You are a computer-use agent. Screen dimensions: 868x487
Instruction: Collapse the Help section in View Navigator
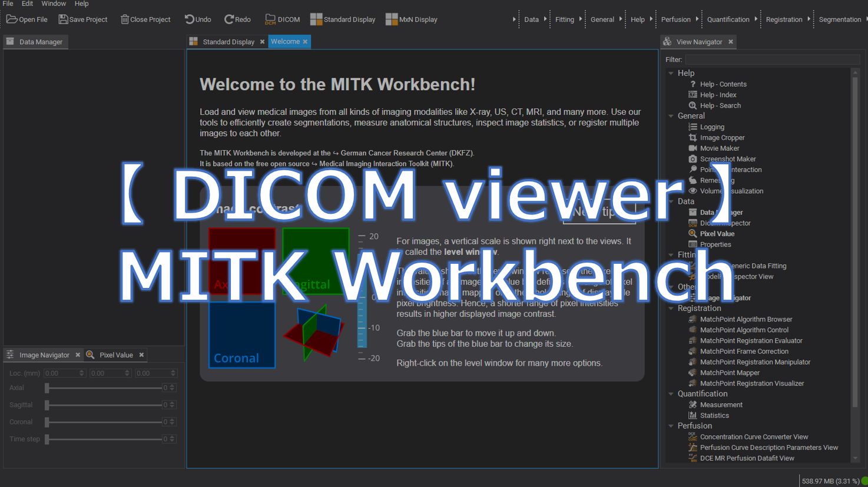(x=671, y=72)
